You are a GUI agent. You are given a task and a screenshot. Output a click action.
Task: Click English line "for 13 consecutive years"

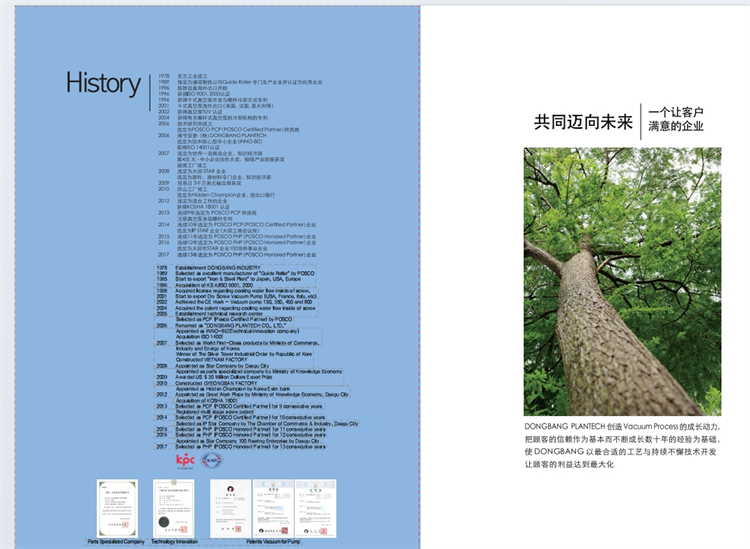tap(251, 447)
